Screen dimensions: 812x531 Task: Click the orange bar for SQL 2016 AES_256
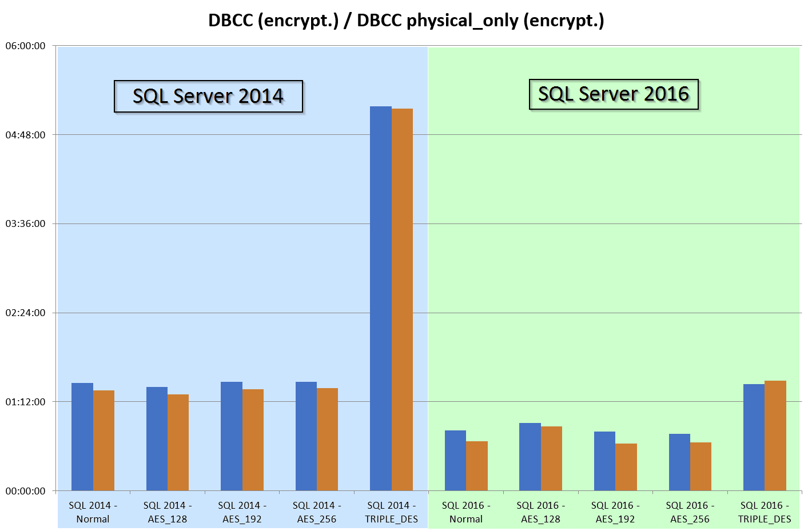(x=701, y=466)
